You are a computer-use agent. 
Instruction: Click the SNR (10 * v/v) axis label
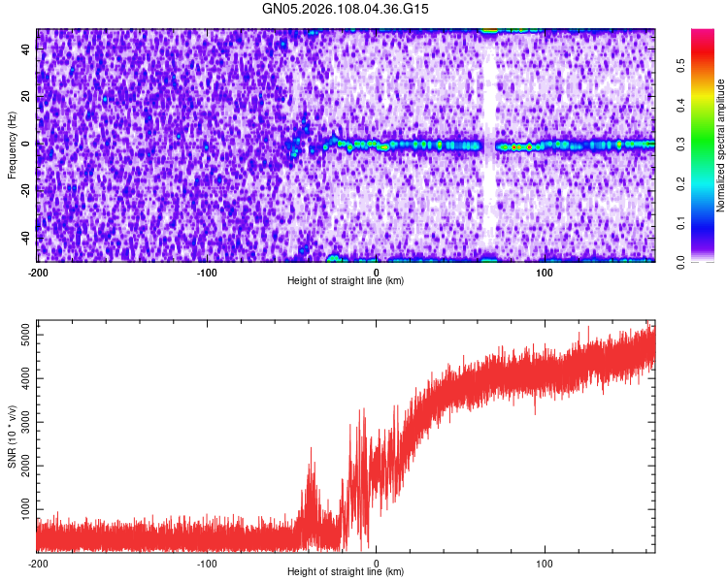click(x=12, y=436)
